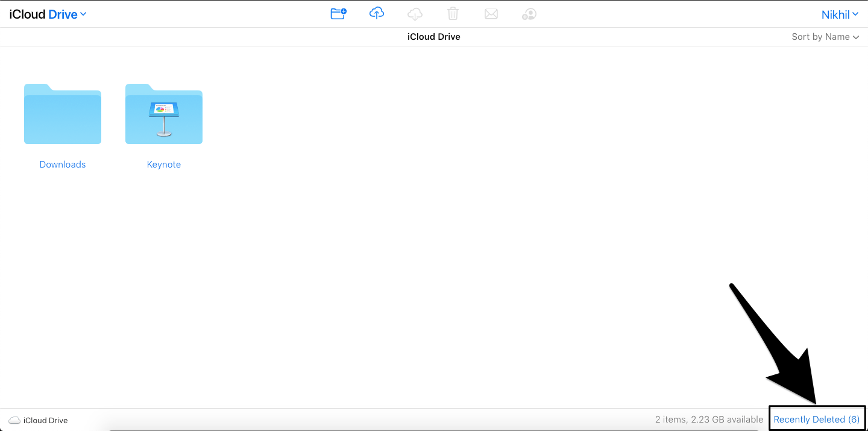Open the Recently Deleted (6) link

coord(817,420)
